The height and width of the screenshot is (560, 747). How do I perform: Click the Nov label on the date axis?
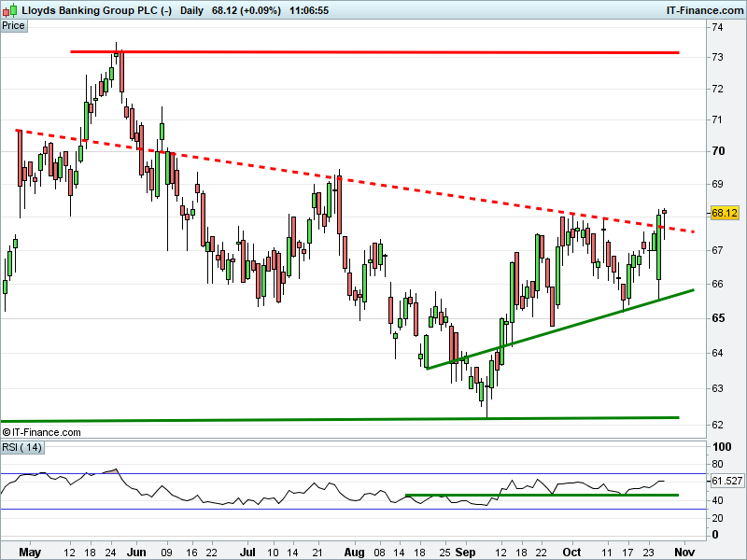pos(685,553)
